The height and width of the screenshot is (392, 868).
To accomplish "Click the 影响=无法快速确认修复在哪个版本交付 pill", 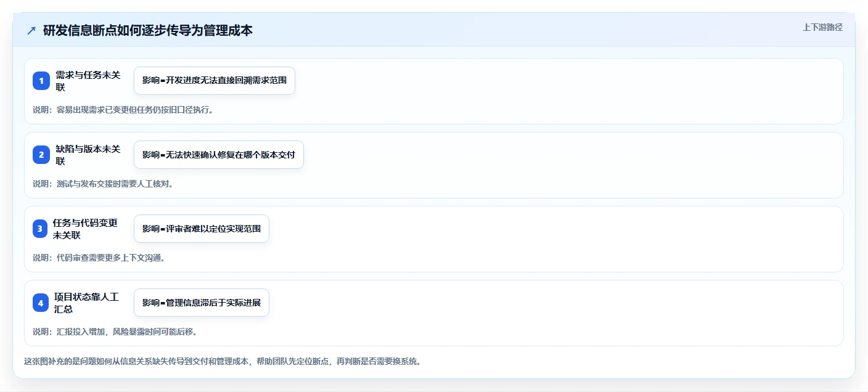I will tap(219, 155).
